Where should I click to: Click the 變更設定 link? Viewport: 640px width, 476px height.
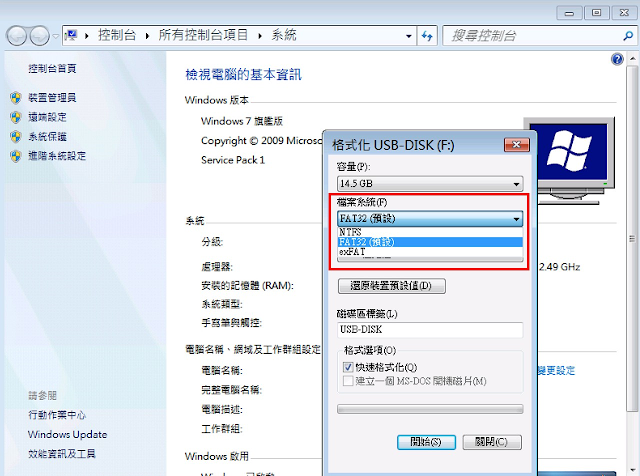click(x=556, y=370)
